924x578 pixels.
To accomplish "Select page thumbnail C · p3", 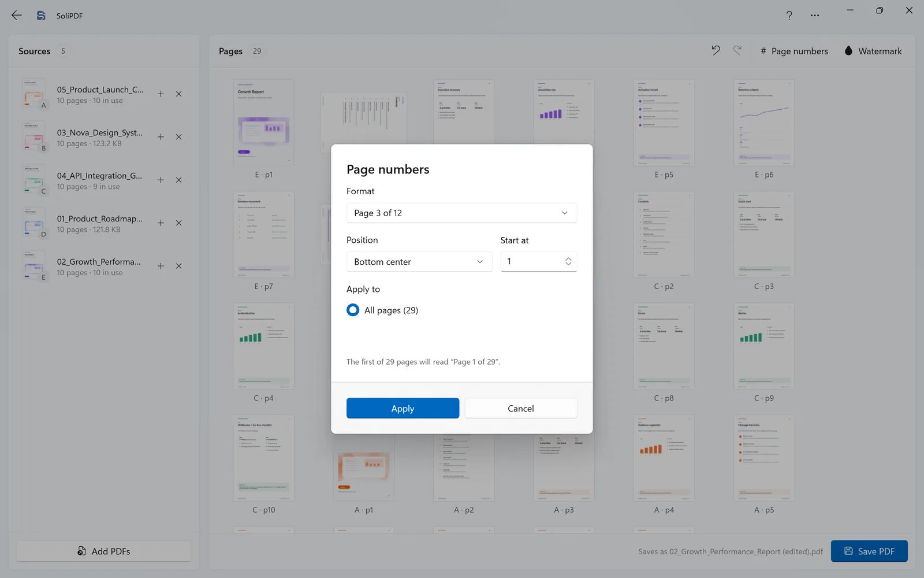I will 764,234.
